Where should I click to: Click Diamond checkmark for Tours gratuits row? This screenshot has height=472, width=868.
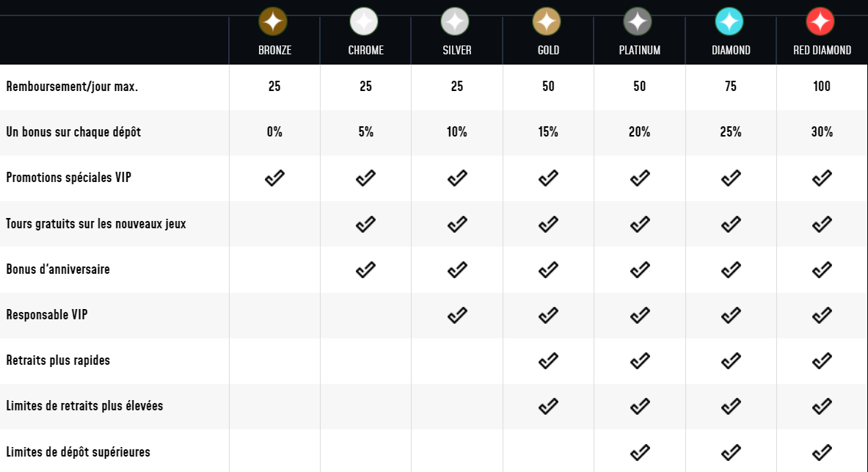(x=731, y=224)
